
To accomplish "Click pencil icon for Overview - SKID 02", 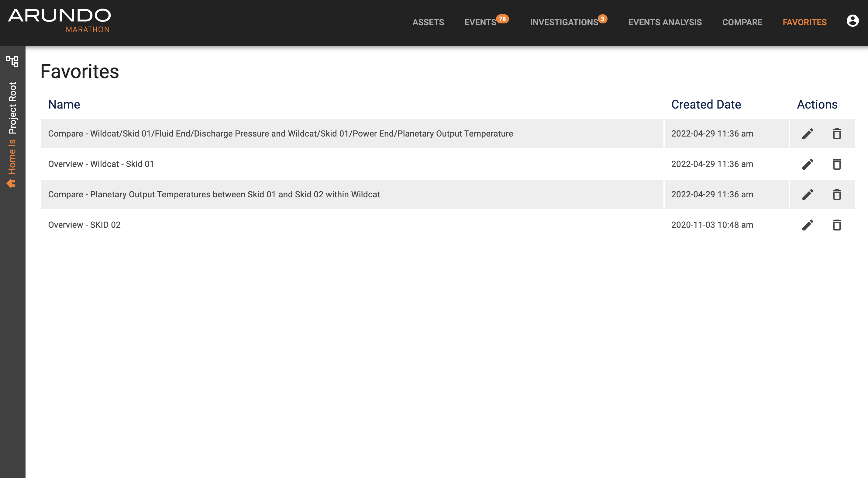I will point(808,225).
